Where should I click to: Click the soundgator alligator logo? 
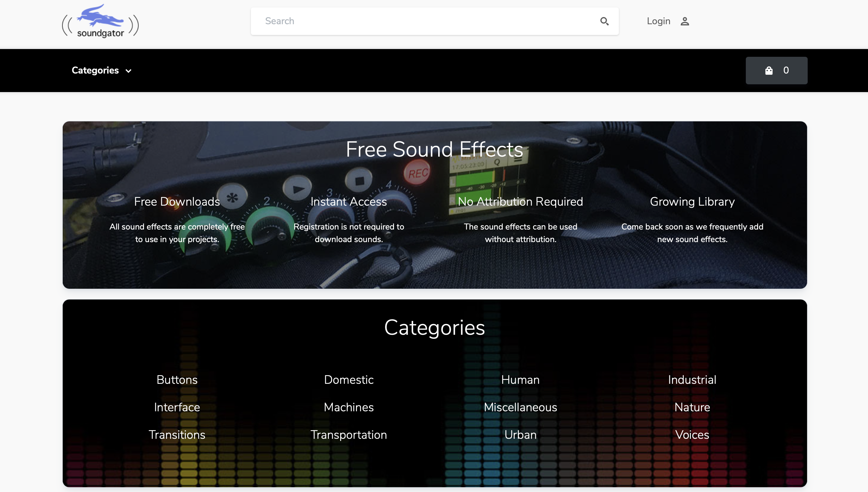coord(100,21)
